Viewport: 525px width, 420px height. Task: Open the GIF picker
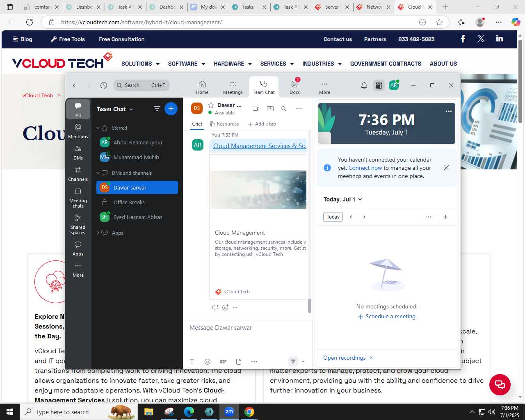tap(223, 362)
